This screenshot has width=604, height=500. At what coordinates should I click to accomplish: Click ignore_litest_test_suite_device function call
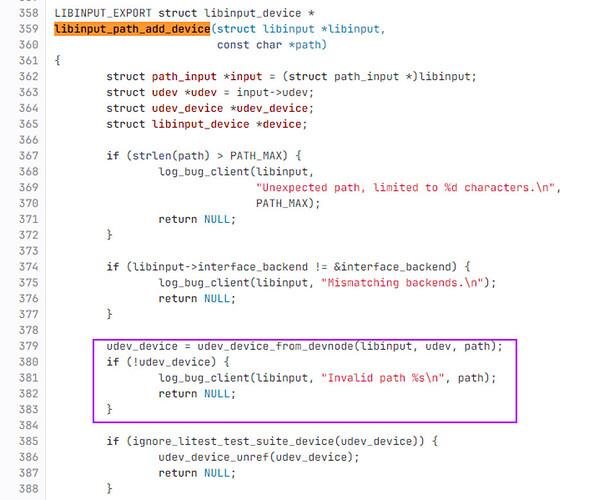tap(233, 441)
